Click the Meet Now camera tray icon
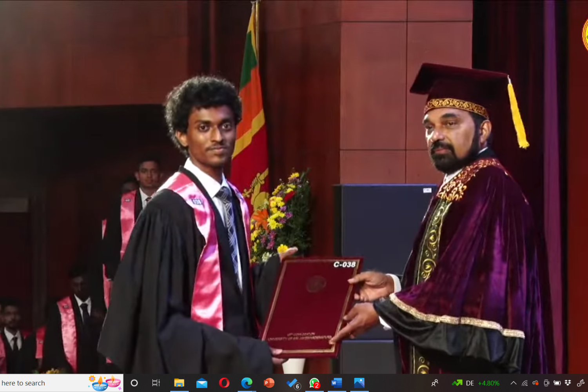The width and height of the screenshot is (588, 392). pyautogui.click(x=546, y=383)
